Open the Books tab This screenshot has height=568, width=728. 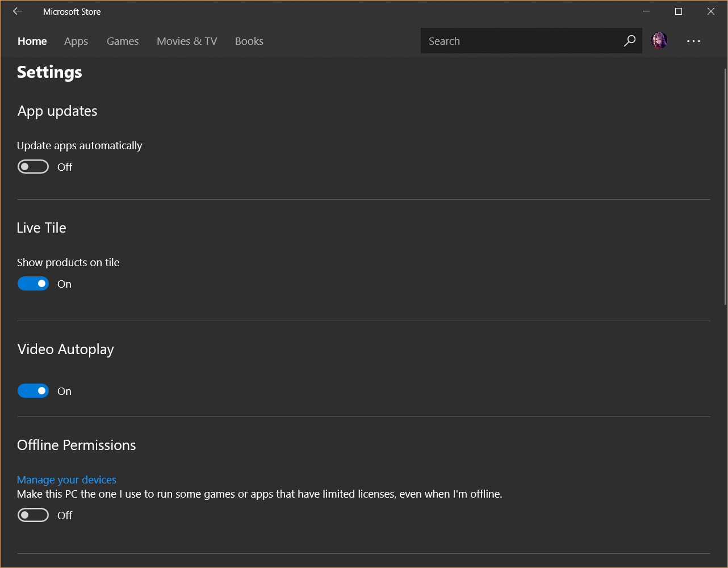click(249, 41)
